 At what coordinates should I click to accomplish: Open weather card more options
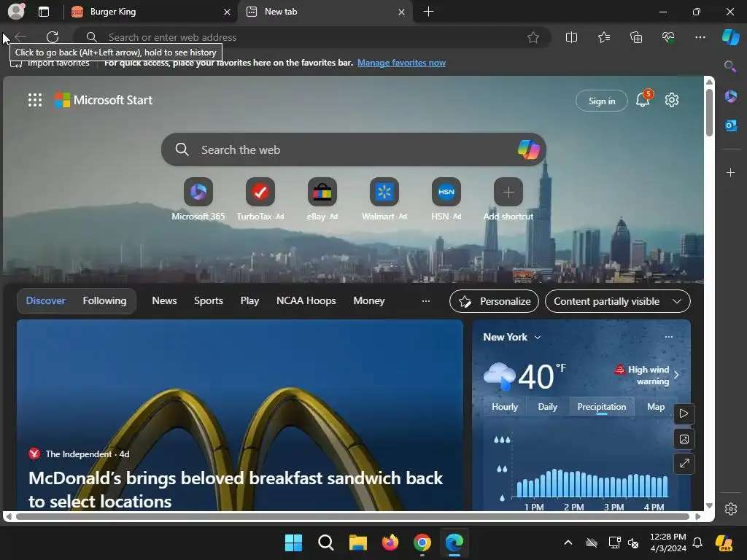(668, 337)
